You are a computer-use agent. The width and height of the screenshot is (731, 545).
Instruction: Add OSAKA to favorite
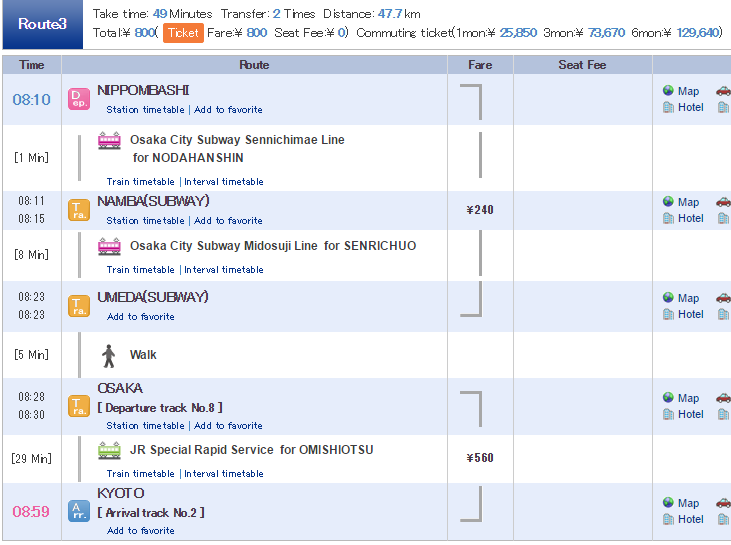(228, 426)
